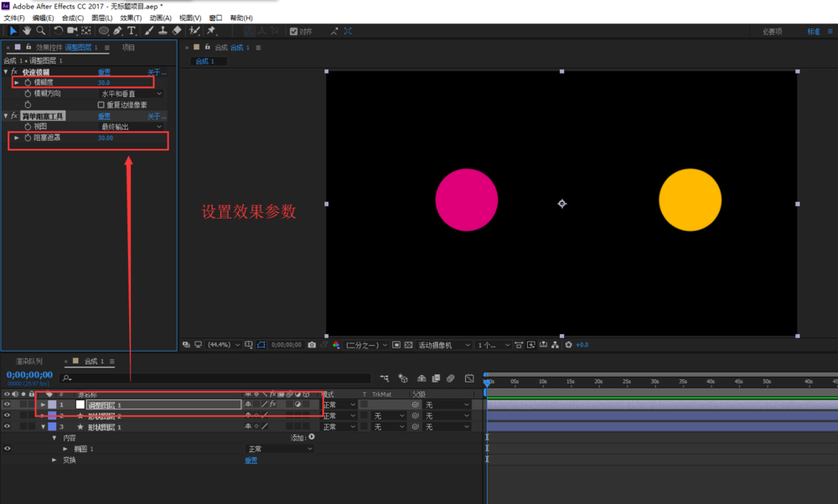Collapse 形状图层 1 layer properties

pos(44,427)
